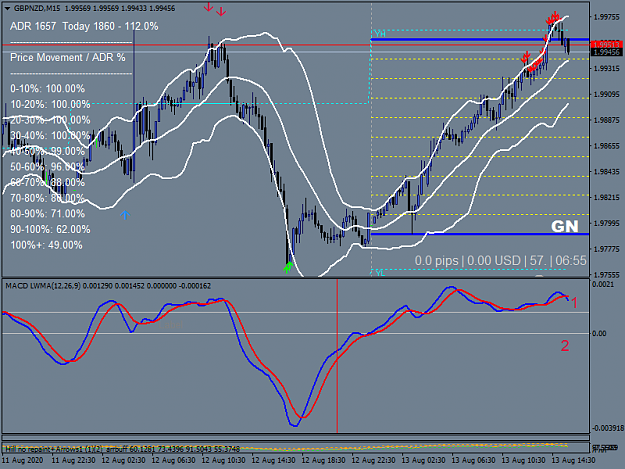This screenshot has height=469, width=625.
Task: Click the '12 Aug 18:30' time axis label
Action: click(324, 461)
